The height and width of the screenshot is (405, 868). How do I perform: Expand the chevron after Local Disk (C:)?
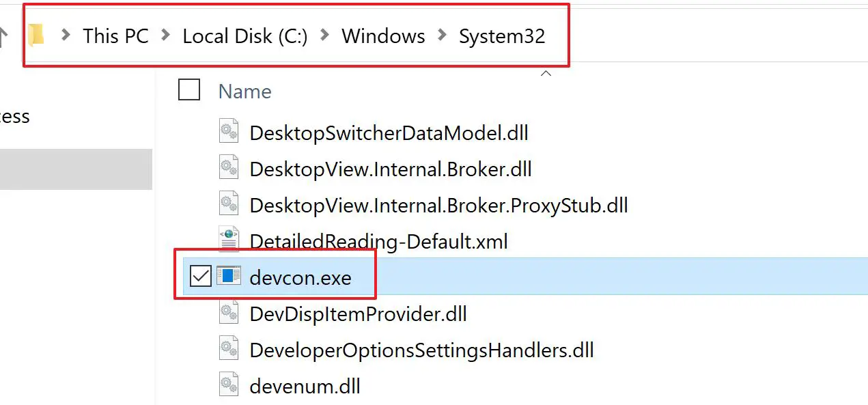coord(324,36)
